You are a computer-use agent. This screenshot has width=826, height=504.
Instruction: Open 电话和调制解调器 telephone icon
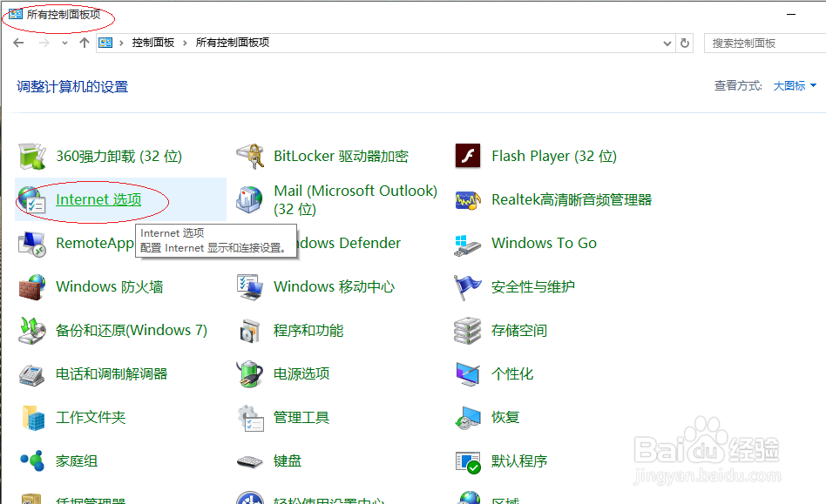[32, 374]
